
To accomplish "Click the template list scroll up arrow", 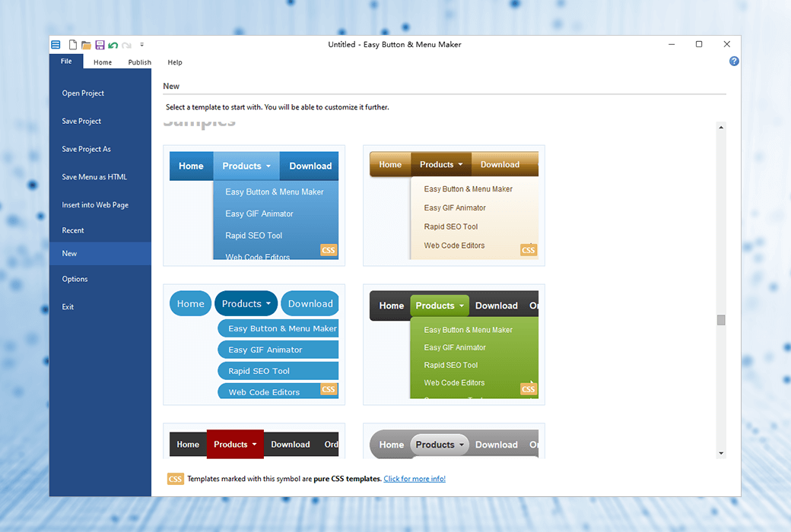I will (x=721, y=128).
